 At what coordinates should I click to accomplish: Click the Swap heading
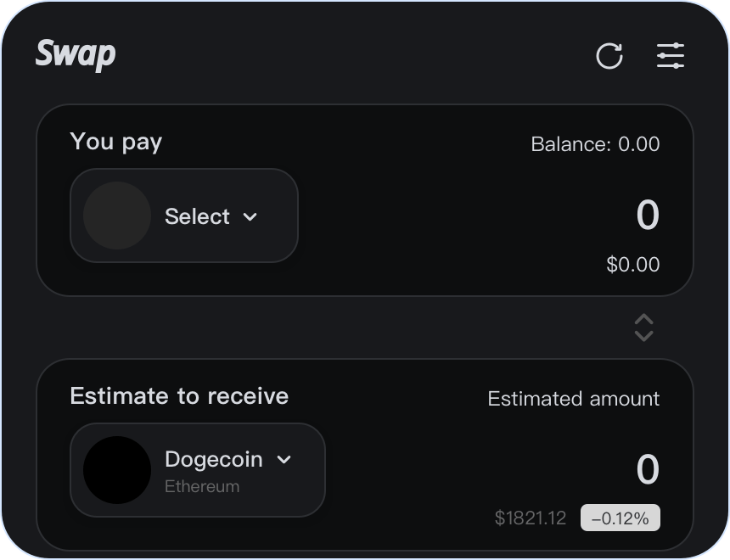pos(76,54)
